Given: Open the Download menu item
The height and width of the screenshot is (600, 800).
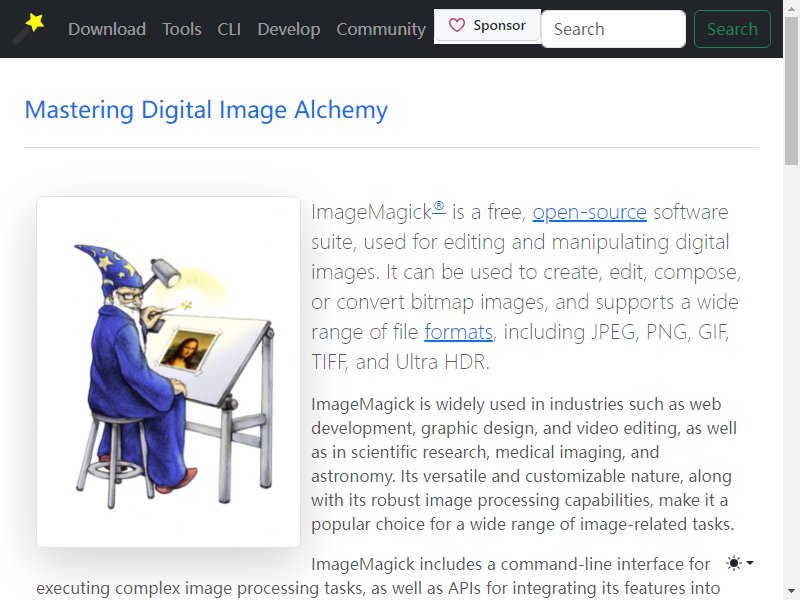Looking at the screenshot, I should 107,29.
